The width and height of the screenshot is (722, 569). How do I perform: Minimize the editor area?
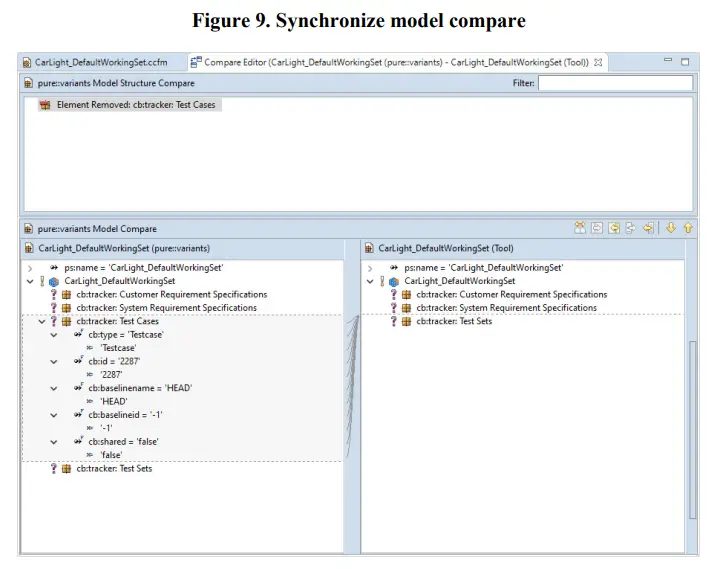668,60
